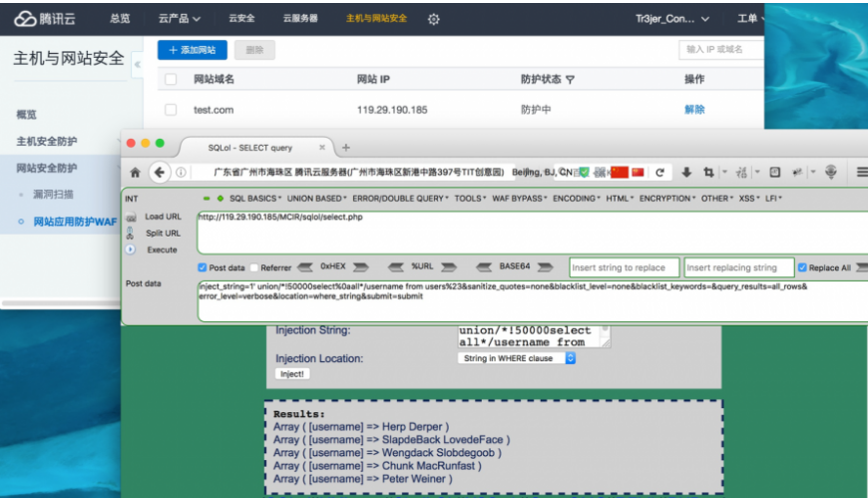This screenshot has width=868, height=498.
Task: Open the ERROR/DOUBLE QUERY menu
Action: click(x=400, y=199)
